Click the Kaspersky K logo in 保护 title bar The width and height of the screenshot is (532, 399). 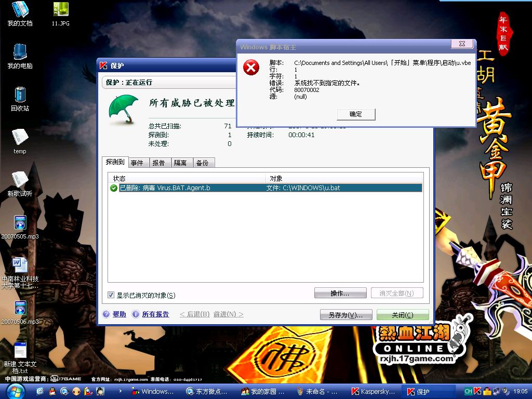103,65
